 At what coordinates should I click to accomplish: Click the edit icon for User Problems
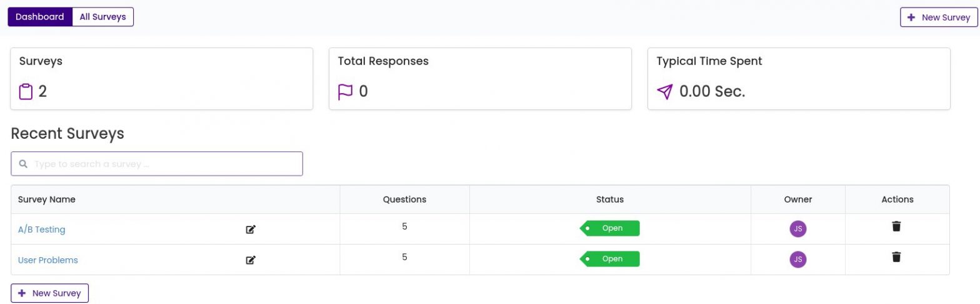251,260
